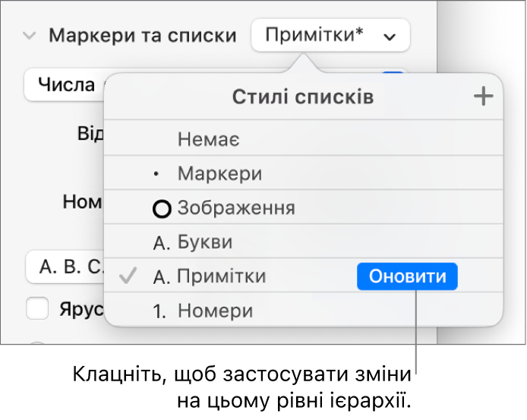This screenshot has height=420, width=527.
Task: Click the Маркери та списки section label
Action: tap(143, 35)
